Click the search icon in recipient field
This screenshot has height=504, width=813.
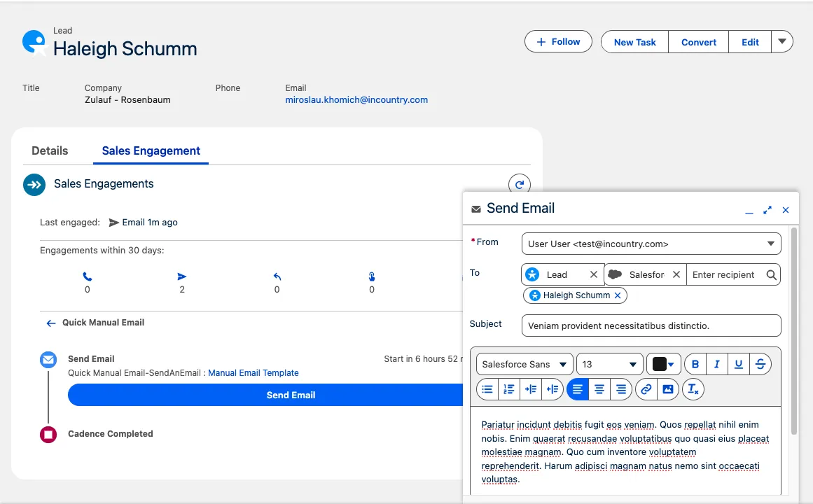(771, 275)
